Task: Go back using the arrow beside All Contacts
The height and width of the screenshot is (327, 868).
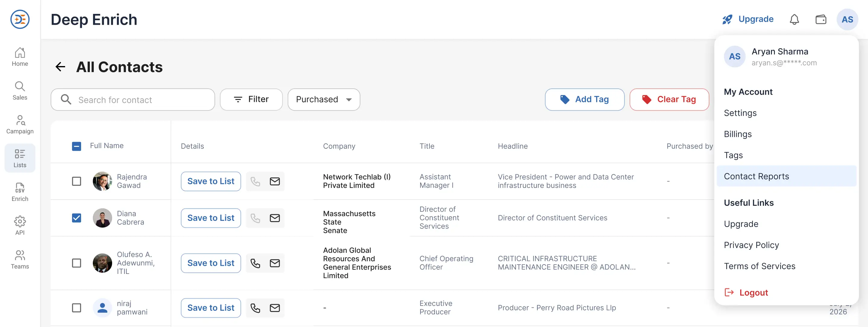Action: (60, 67)
